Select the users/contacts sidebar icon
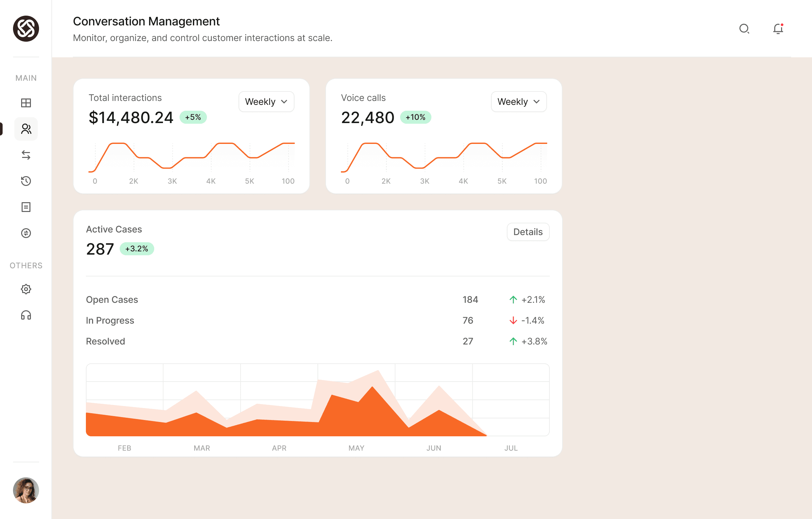 [26, 129]
